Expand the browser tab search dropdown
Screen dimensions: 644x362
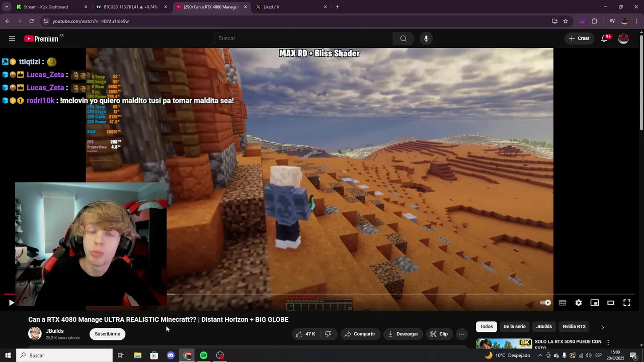coord(7,7)
